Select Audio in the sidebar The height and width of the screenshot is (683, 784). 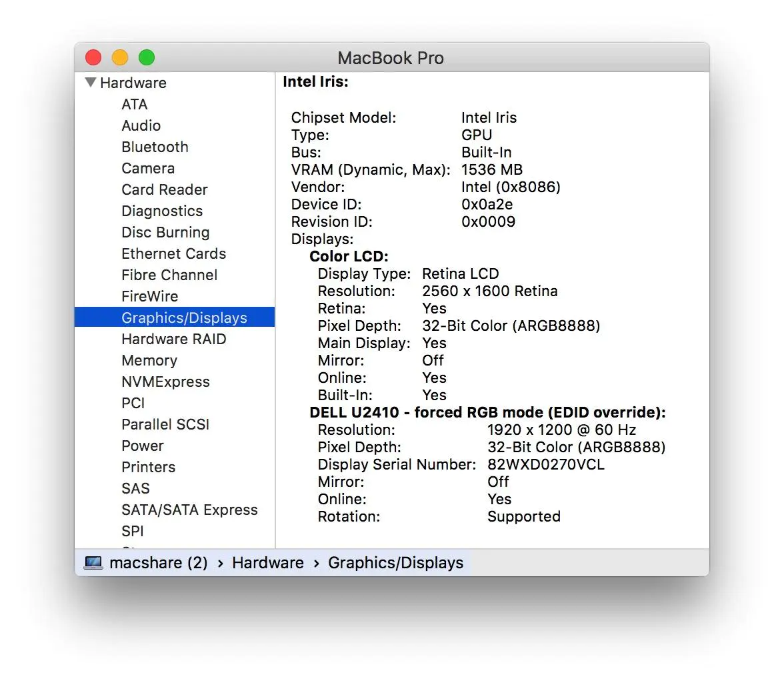(141, 125)
